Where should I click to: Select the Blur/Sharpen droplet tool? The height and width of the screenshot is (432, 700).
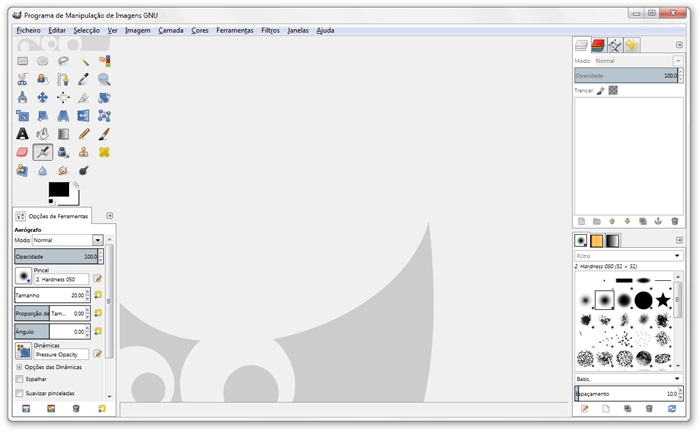42,170
